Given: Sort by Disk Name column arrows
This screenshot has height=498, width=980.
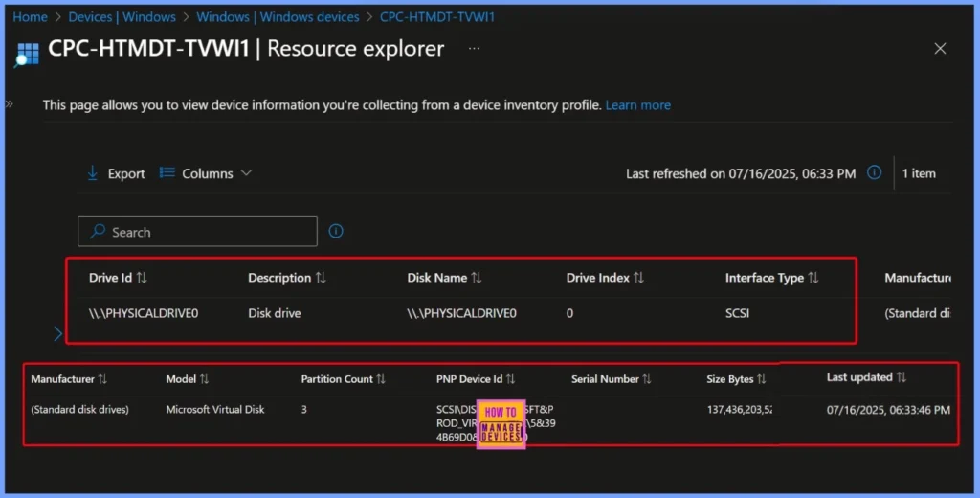Looking at the screenshot, I should point(477,278).
